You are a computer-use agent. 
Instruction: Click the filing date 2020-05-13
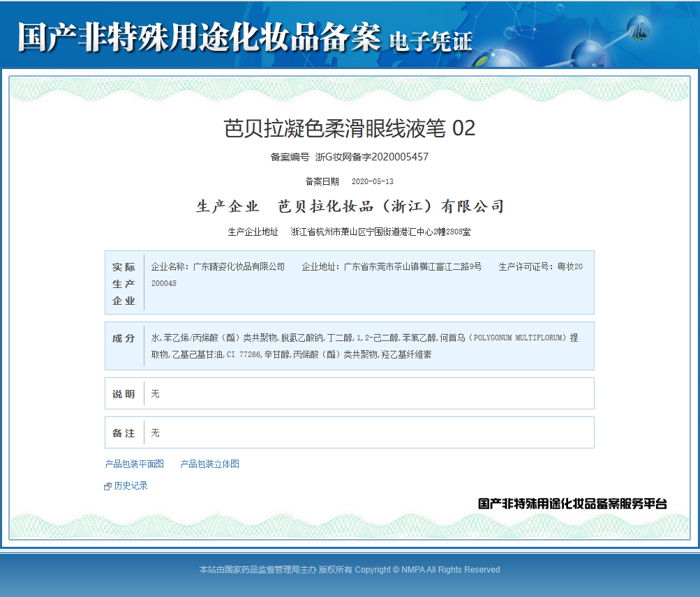coord(372,181)
